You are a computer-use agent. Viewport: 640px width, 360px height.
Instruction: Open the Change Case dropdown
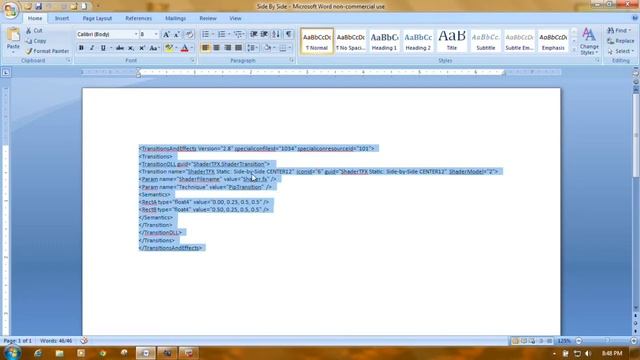[x=154, y=48]
